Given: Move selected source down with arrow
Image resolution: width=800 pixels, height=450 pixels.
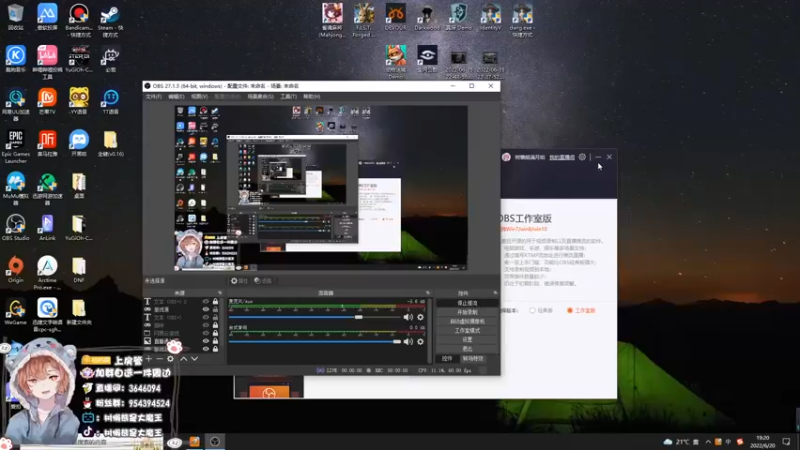Looking at the screenshot, I should pos(194,359).
